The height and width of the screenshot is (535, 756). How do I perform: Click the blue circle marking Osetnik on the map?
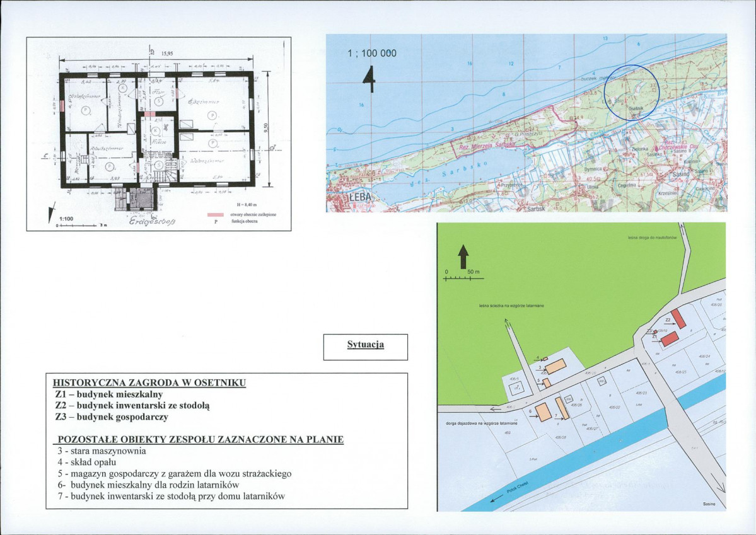[632, 91]
